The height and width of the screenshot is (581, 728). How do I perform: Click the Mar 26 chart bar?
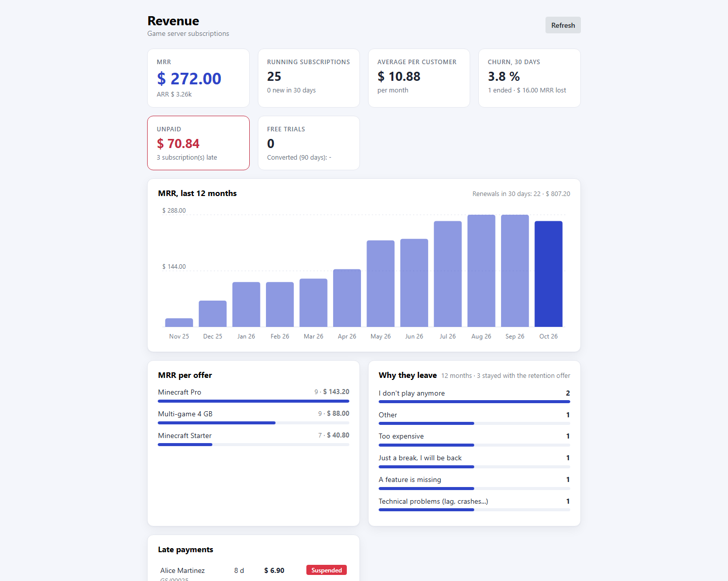(x=313, y=303)
